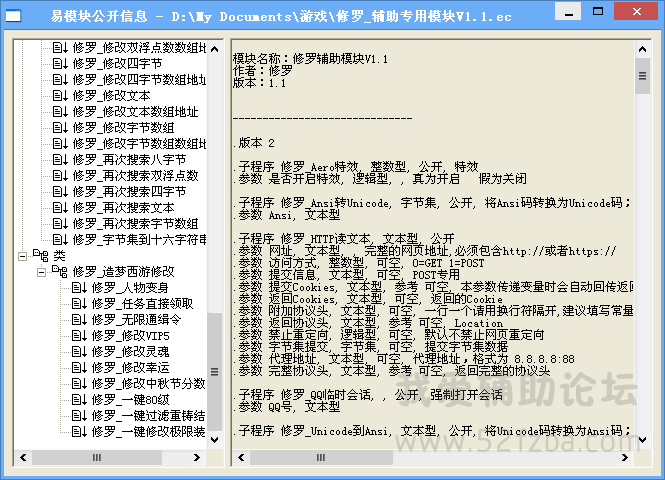The height and width of the screenshot is (480, 665).
Task: Select 修罗_修改字节数组数组 tree item
Action: point(140,143)
